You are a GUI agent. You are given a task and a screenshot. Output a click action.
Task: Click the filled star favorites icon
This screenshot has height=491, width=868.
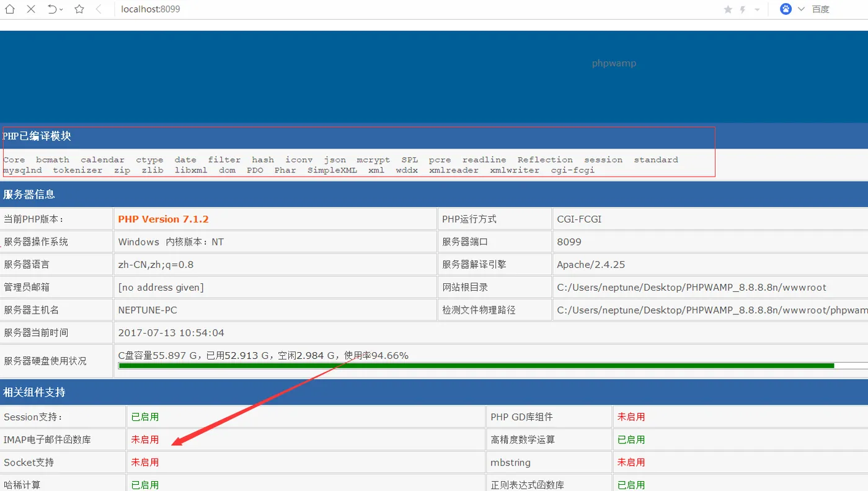pyautogui.click(x=728, y=9)
